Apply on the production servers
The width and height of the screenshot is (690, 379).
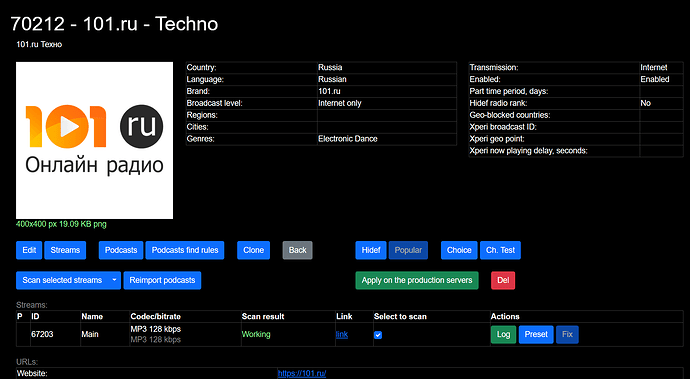point(417,280)
